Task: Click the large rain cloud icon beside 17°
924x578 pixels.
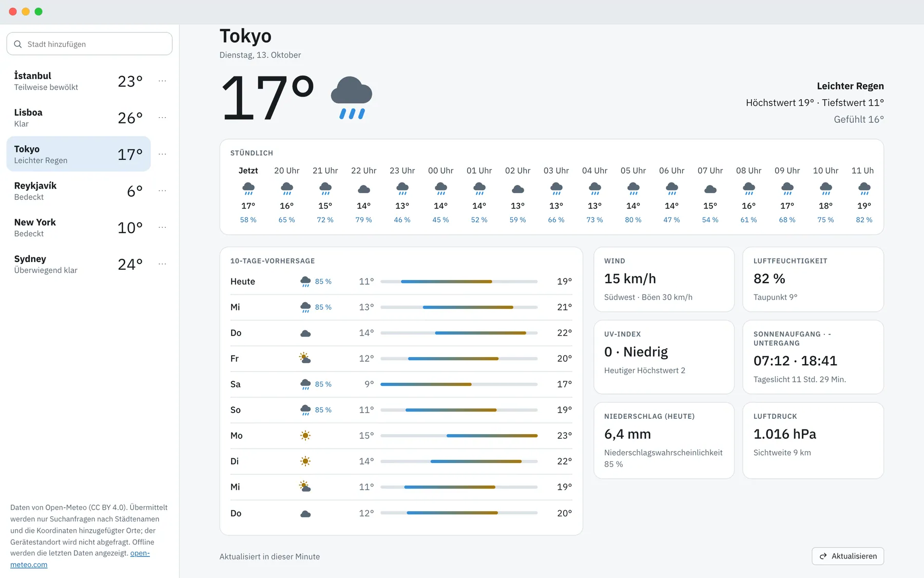Action: [x=352, y=98]
